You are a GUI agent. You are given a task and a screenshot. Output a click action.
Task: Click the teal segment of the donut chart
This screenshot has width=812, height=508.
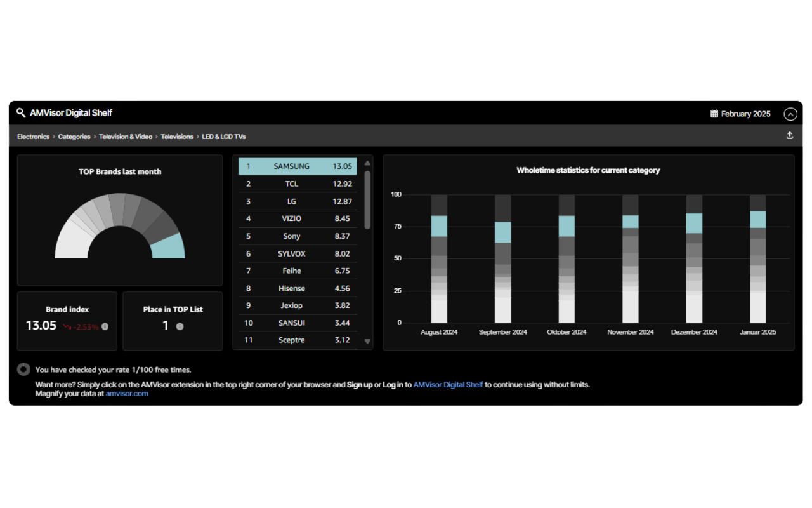click(169, 247)
